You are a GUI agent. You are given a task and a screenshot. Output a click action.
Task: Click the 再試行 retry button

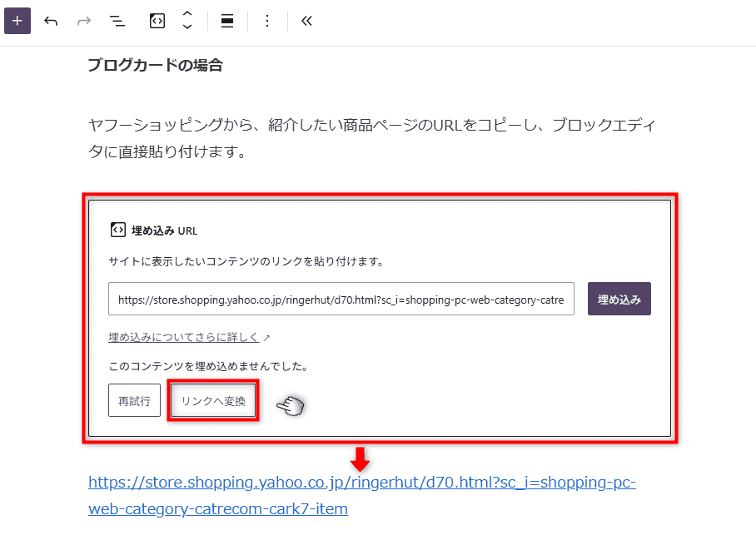click(134, 400)
